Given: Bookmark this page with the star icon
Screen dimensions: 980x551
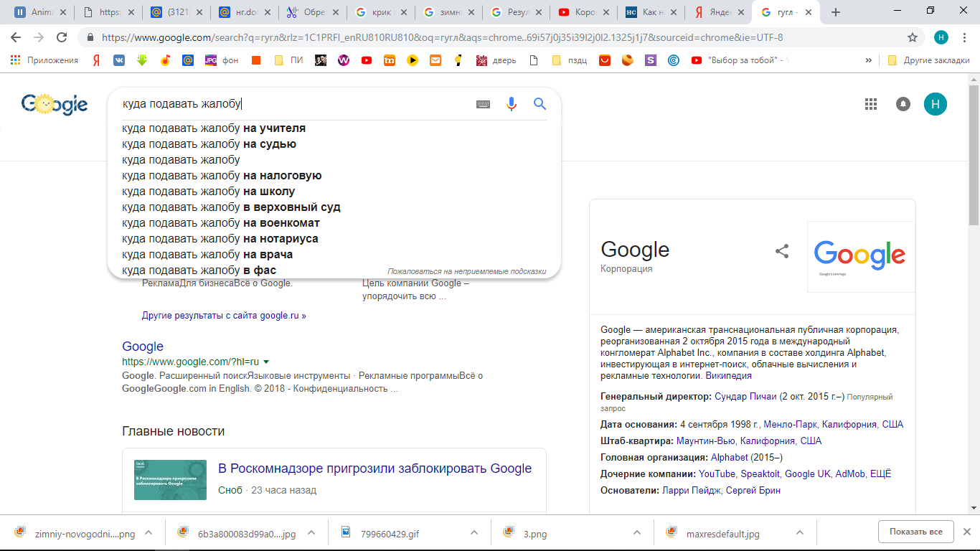Looking at the screenshot, I should 913,37.
